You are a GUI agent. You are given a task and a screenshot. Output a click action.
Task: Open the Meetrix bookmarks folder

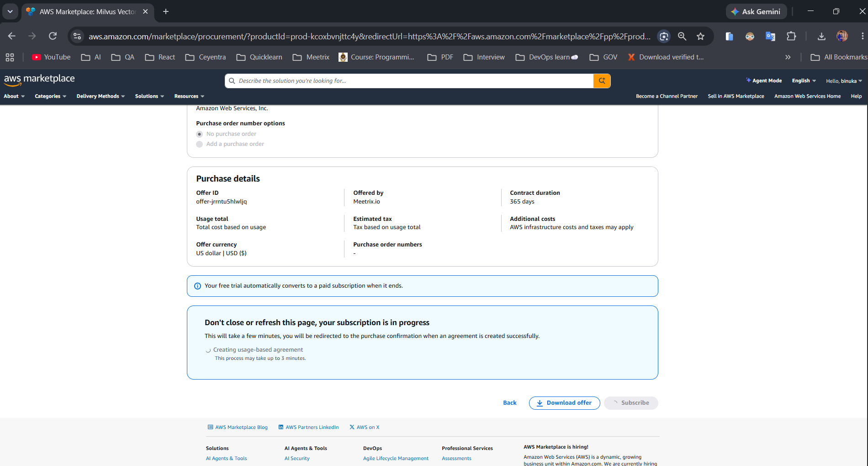tap(311, 57)
